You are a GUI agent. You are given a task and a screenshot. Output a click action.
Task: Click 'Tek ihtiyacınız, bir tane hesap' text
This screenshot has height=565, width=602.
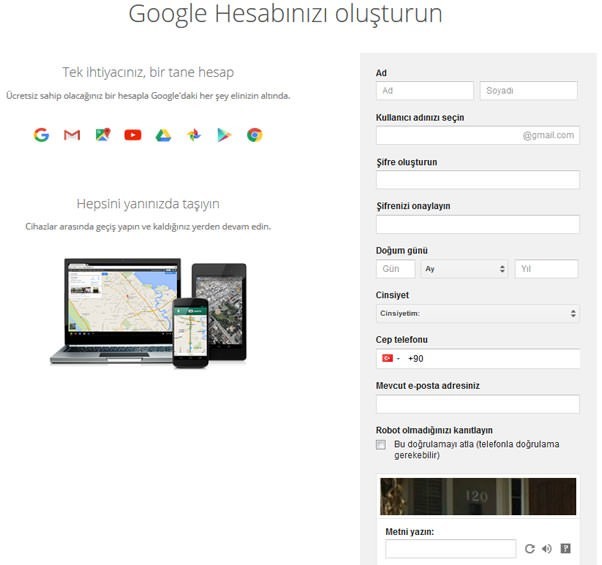(x=148, y=72)
